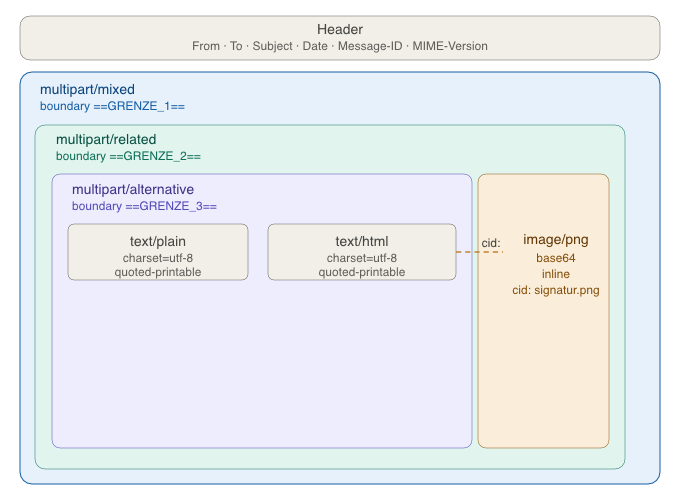Click the cid: label on dashed connector
680x500 pixels.
click(x=490, y=242)
